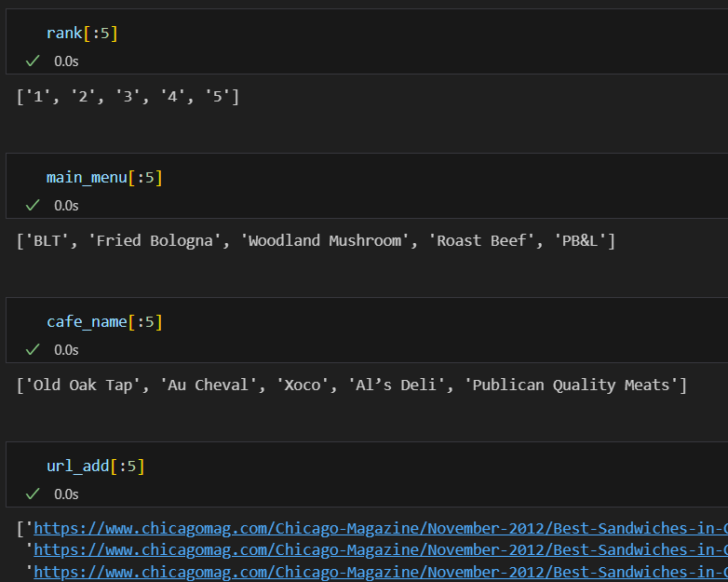
Task: Click success checkmark of cafe_name cell
Action: [x=33, y=350]
